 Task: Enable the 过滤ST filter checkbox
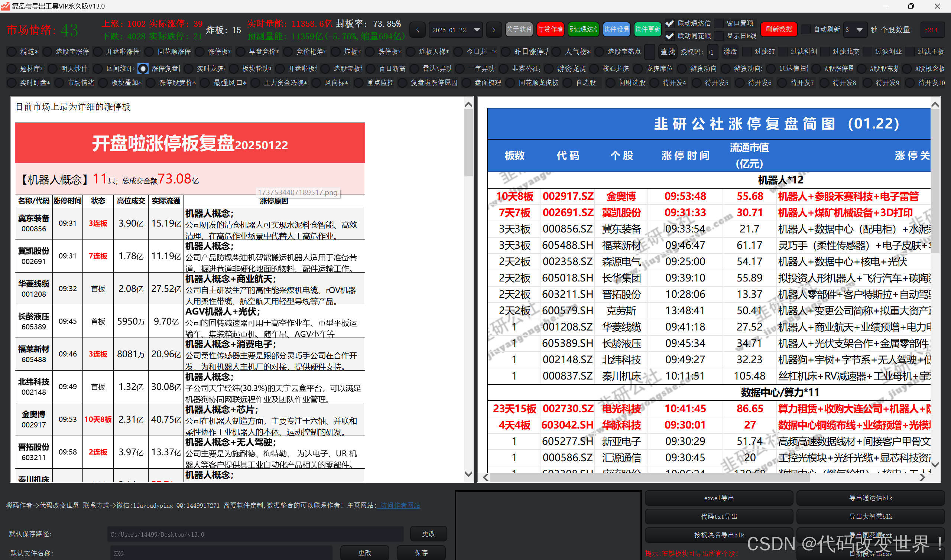pos(747,52)
